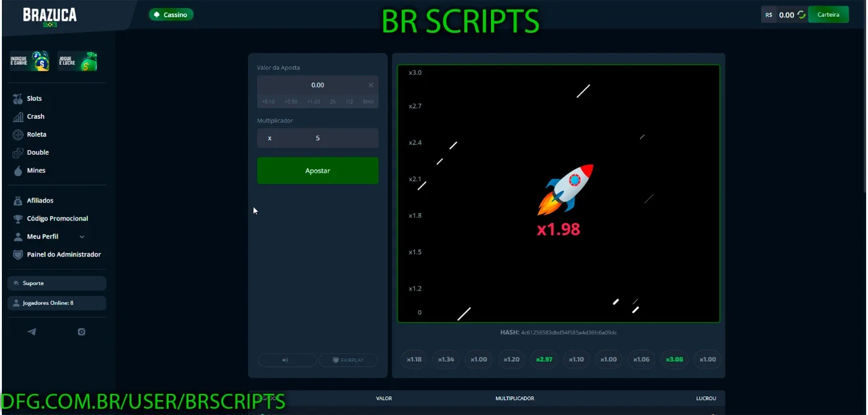Open the x1.06 round history pill
Screen dimensions: 868x415
pos(642,359)
